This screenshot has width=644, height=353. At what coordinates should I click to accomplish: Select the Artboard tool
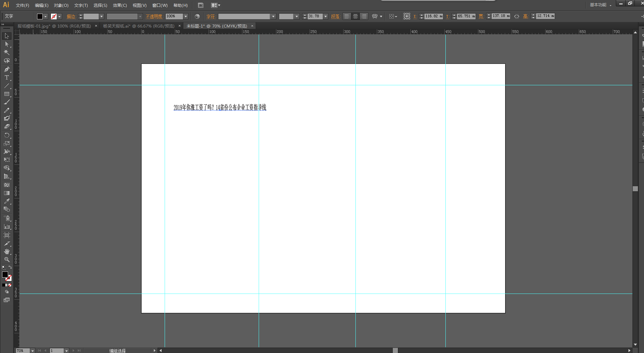pos(7,235)
